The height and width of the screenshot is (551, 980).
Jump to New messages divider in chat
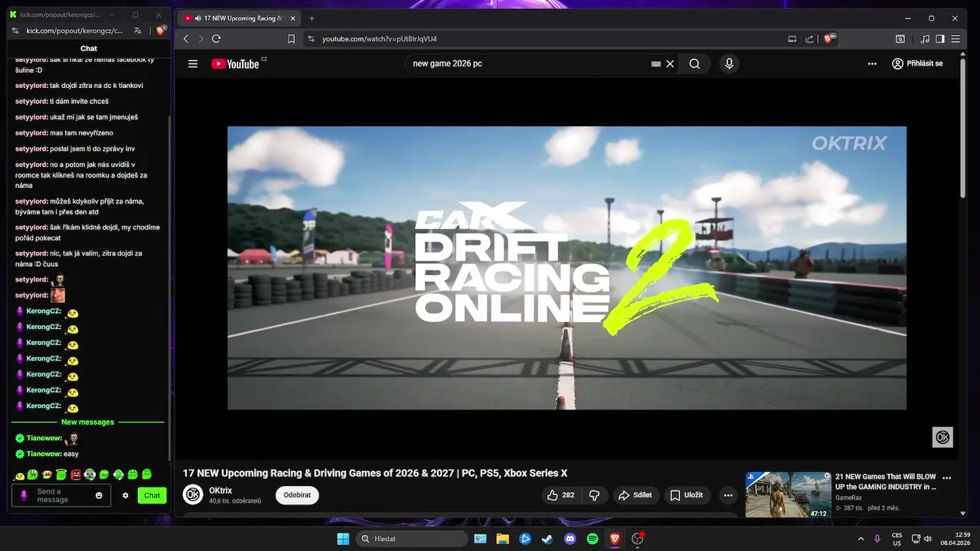click(x=87, y=422)
